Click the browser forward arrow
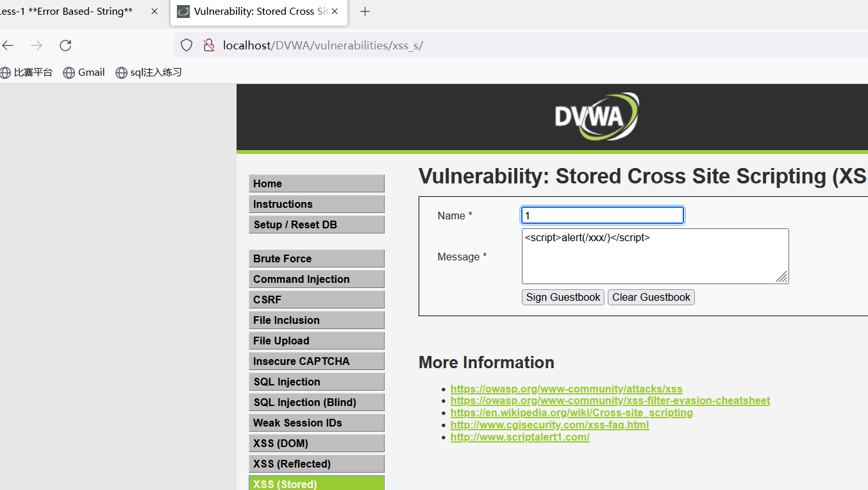868x490 pixels. click(37, 46)
